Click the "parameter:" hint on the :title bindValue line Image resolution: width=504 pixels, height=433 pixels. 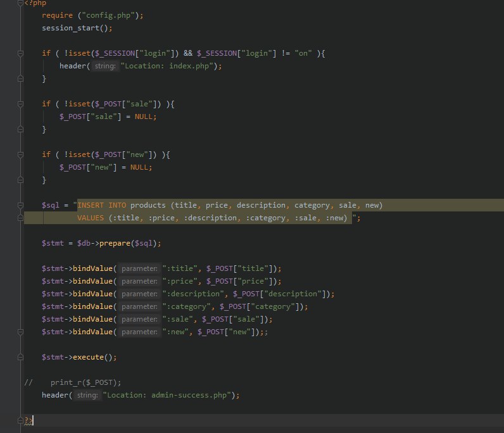[139, 268]
